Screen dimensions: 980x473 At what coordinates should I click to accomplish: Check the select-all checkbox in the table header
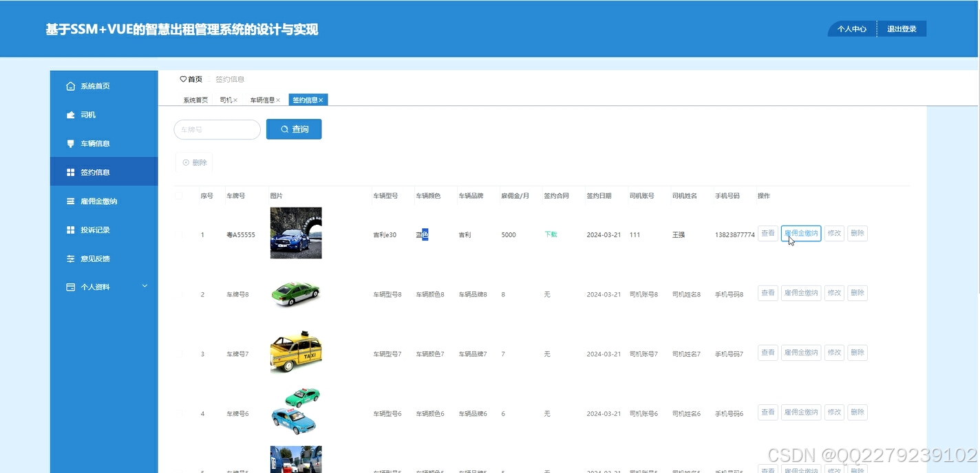pos(180,195)
